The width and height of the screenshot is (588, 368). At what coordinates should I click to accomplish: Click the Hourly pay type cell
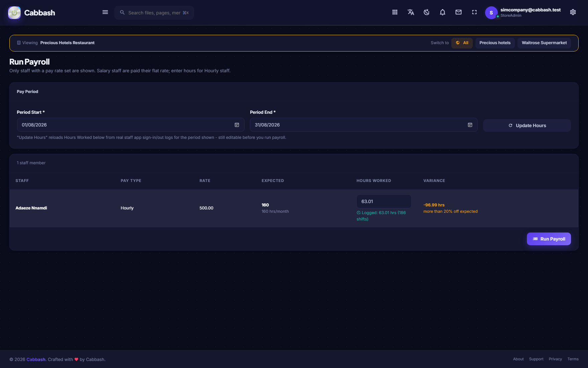click(x=127, y=208)
